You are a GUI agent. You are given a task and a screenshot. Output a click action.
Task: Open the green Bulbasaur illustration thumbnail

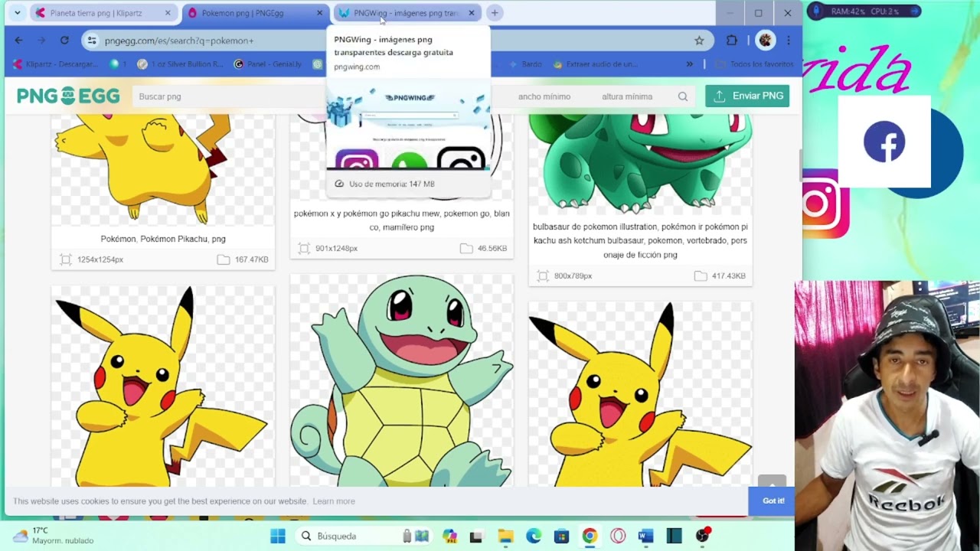point(641,164)
